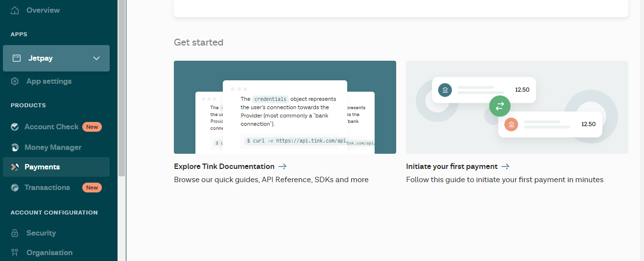
Task: Open Organisation settings
Action: click(x=49, y=253)
